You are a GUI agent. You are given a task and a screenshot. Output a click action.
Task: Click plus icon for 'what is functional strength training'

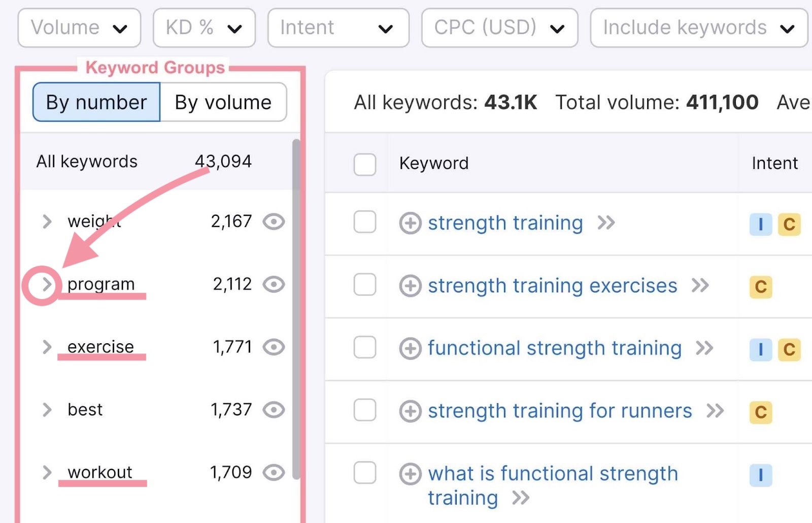(410, 474)
